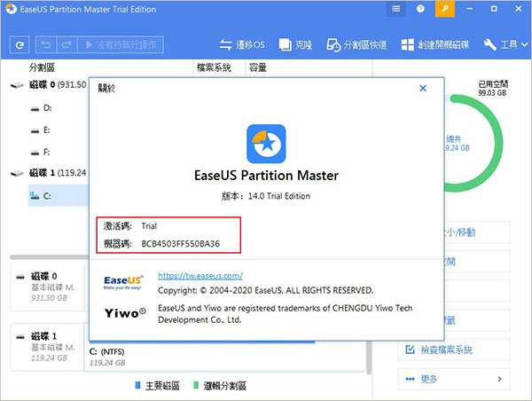Viewport: 532px width, 401px height.
Task: Open 創建開機磁碟 bootable media tool
Action: (x=435, y=45)
